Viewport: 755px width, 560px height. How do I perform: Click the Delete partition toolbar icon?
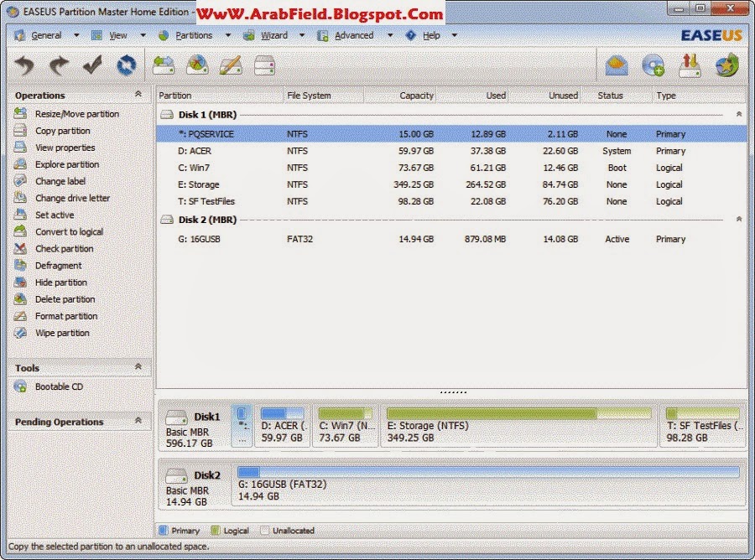click(x=197, y=65)
